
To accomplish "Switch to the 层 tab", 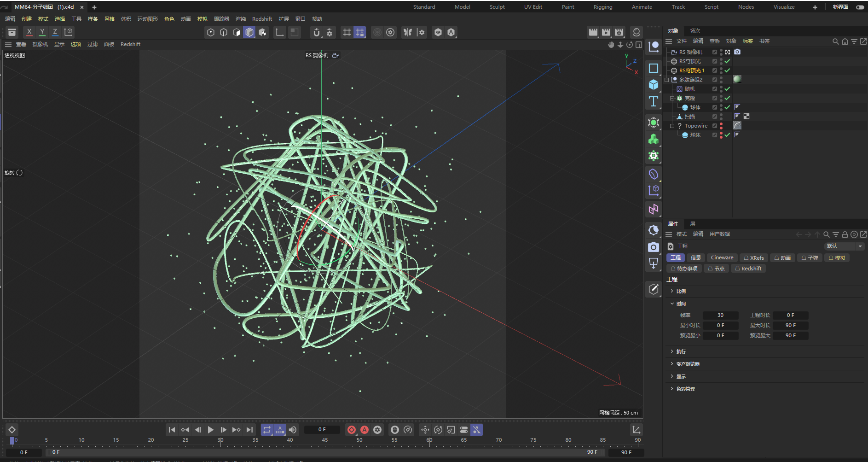I will coord(693,224).
